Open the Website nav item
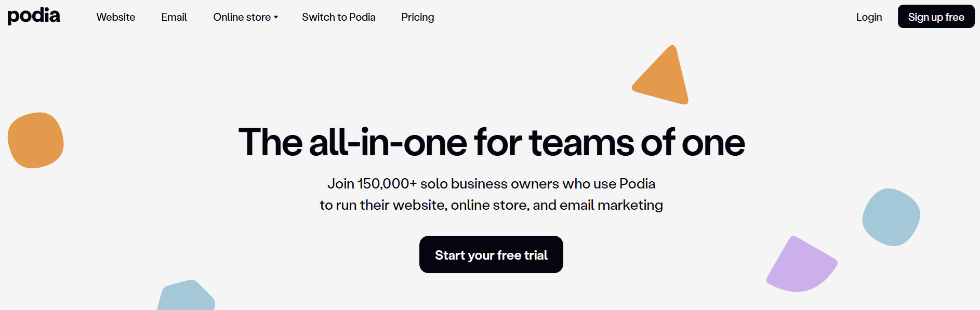 click(115, 17)
